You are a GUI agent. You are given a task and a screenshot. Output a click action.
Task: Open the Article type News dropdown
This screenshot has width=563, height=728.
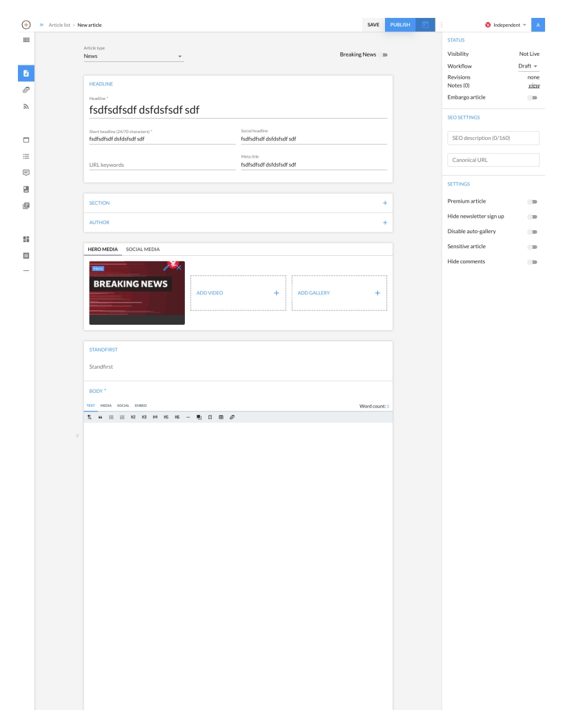tap(133, 56)
